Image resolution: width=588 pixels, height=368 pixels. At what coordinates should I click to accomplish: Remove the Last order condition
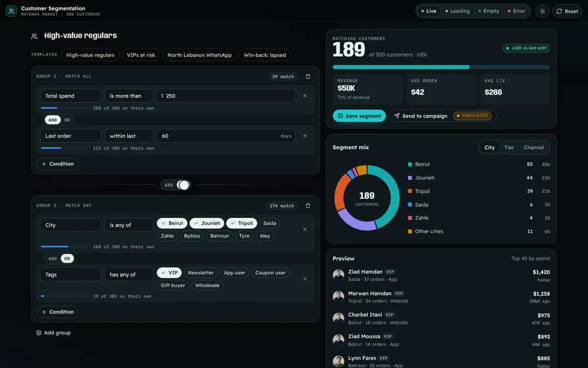[x=305, y=136]
